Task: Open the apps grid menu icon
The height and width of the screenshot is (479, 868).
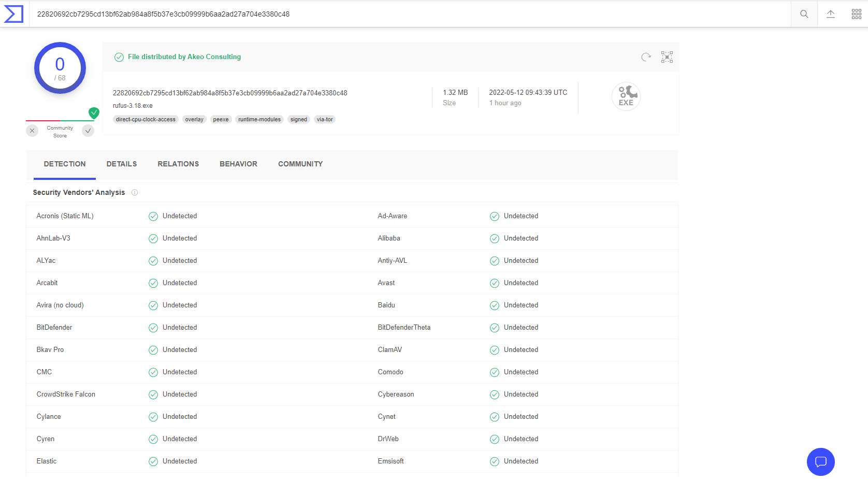Action: click(857, 14)
